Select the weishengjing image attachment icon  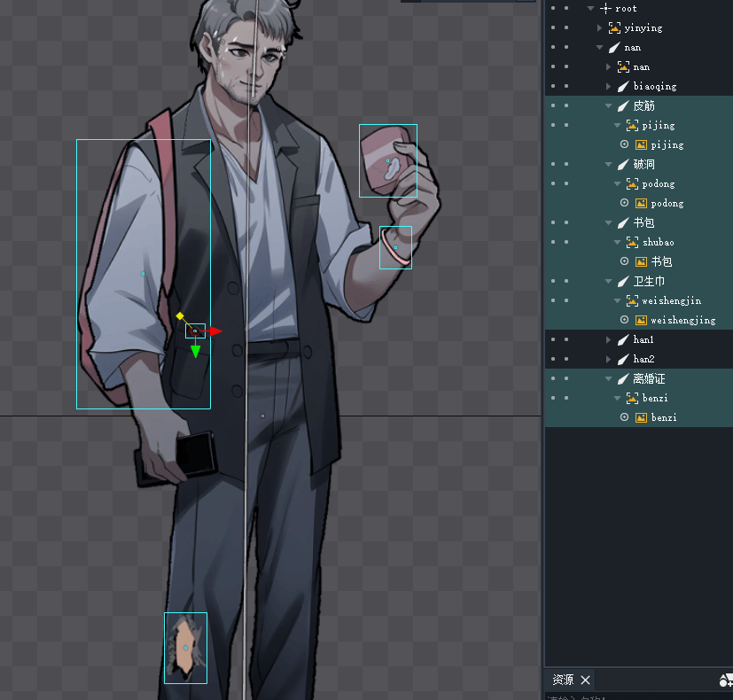point(641,320)
